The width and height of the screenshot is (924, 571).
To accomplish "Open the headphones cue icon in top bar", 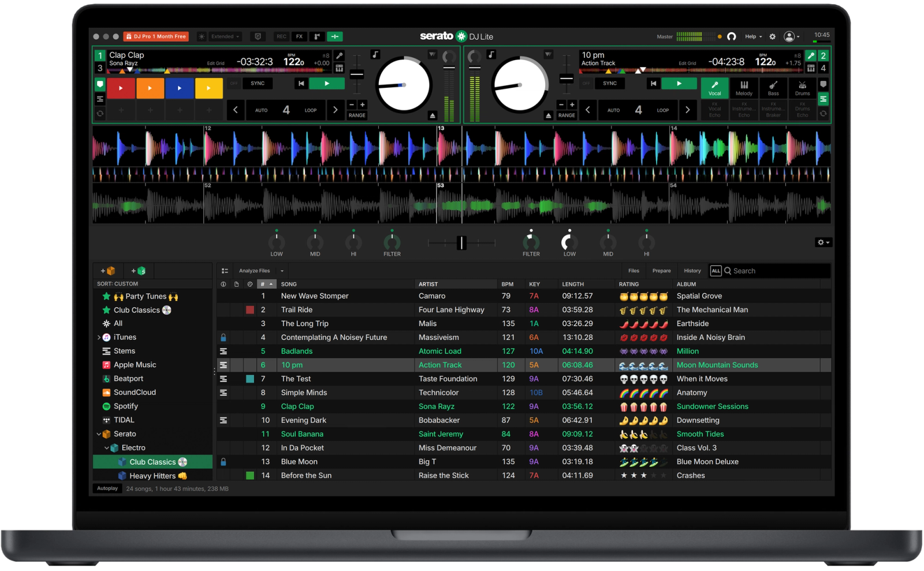I will [x=732, y=36].
